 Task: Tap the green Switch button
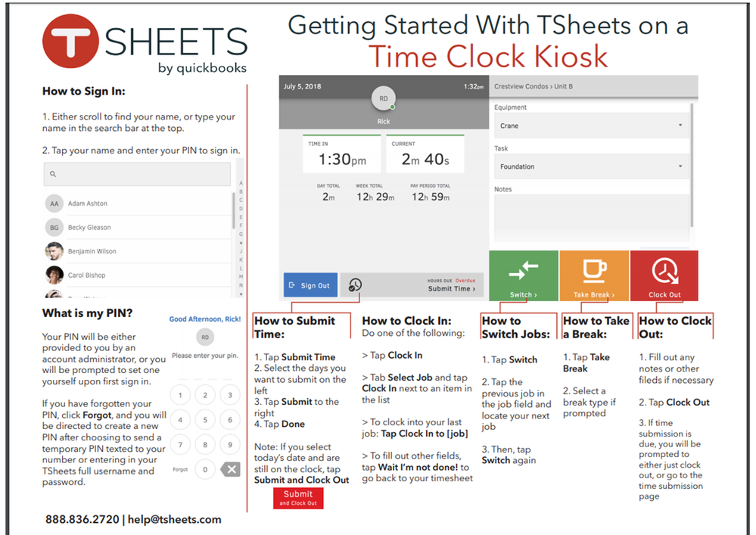point(524,275)
